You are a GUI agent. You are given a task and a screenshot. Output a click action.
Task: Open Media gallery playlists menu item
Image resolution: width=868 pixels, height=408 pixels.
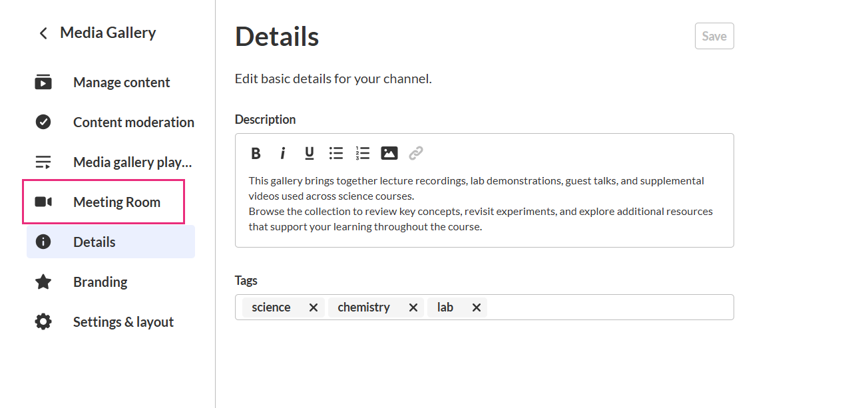tap(132, 162)
